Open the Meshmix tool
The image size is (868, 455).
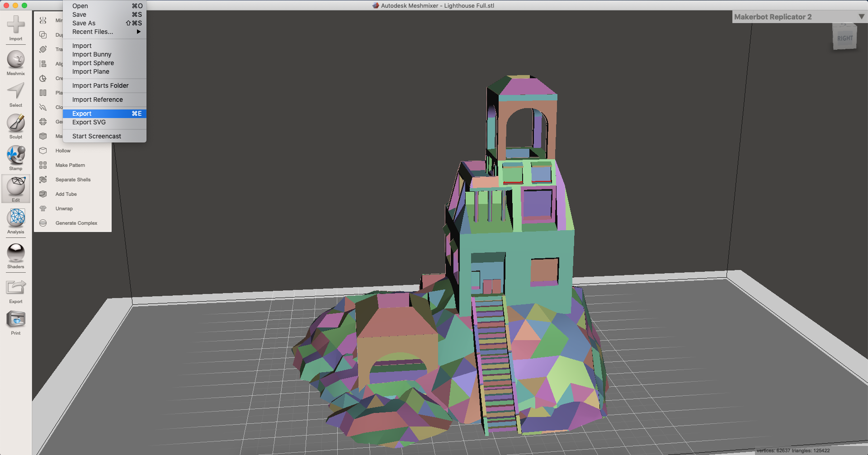point(16,63)
